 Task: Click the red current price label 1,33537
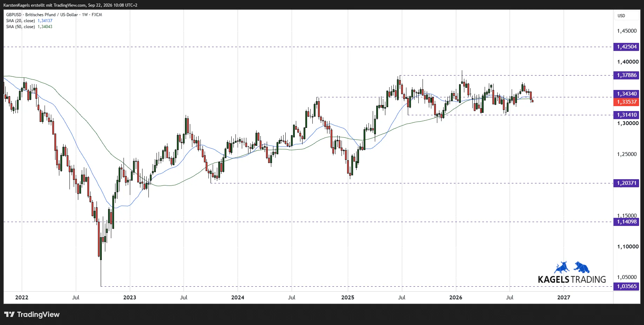coord(626,102)
